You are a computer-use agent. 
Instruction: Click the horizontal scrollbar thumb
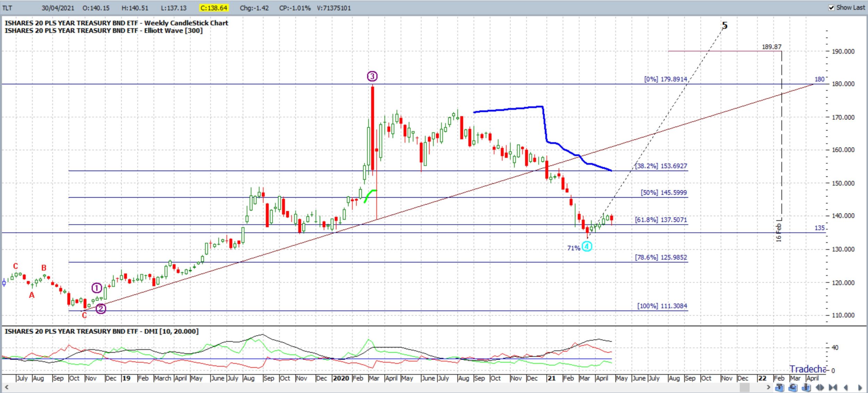pyautogui.click(x=744, y=387)
